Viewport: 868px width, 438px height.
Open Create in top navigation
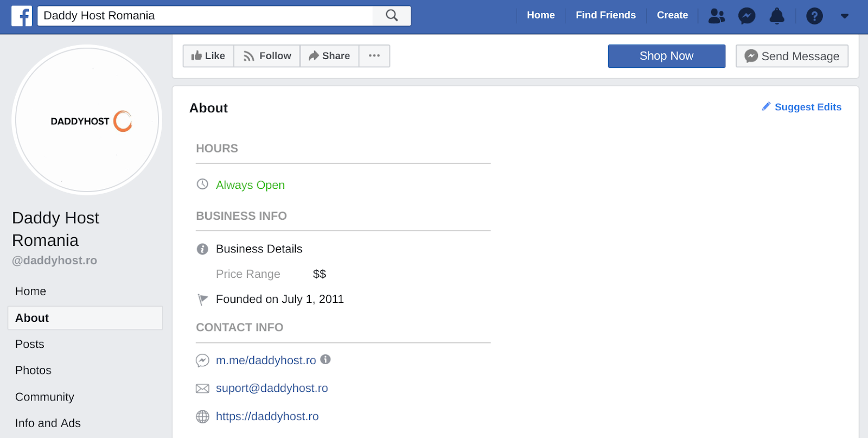click(x=672, y=15)
